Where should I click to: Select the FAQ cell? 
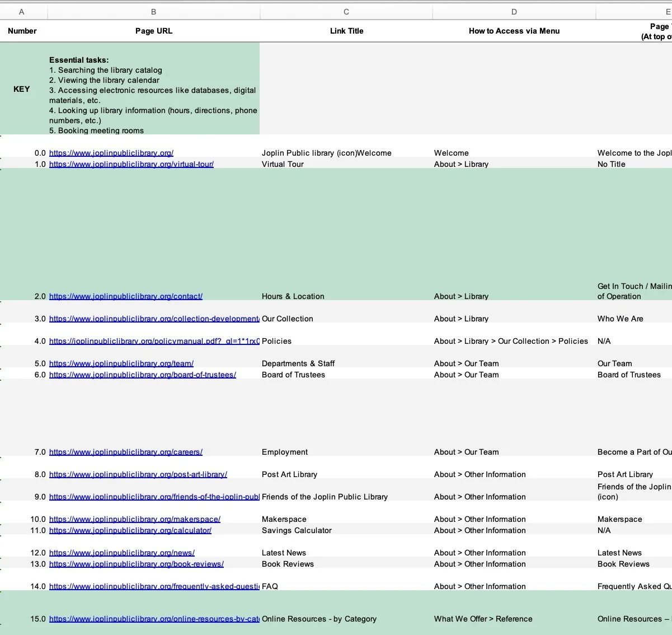pyautogui.click(x=346, y=580)
